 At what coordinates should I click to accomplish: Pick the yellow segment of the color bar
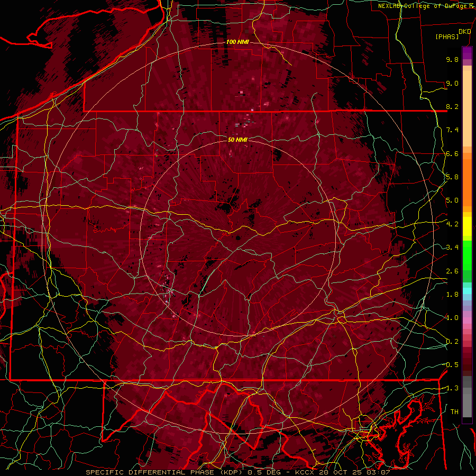pos(467,226)
